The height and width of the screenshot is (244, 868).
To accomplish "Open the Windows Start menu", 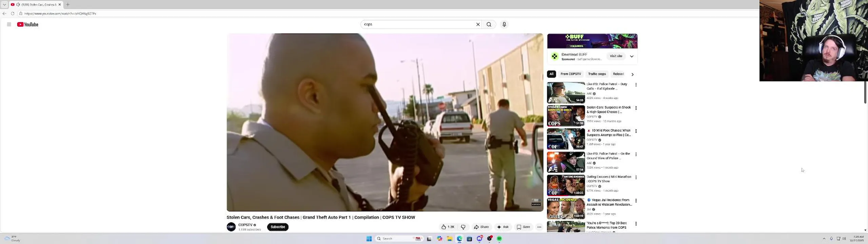I will point(369,239).
